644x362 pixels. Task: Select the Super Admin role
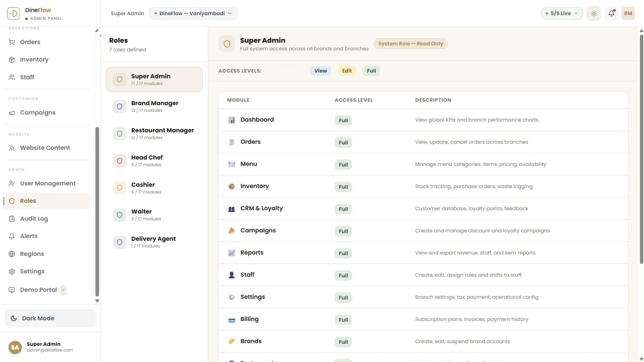tap(154, 79)
